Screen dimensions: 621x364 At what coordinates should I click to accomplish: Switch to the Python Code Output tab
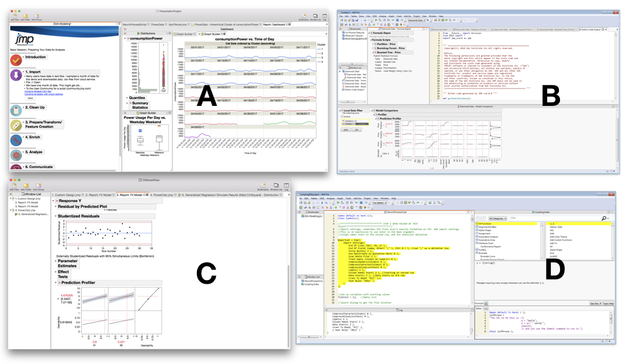[588, 29]
